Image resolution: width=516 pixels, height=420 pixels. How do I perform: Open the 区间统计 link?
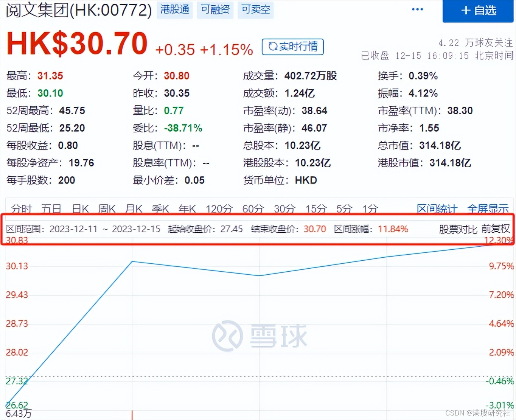coord(437,208)
